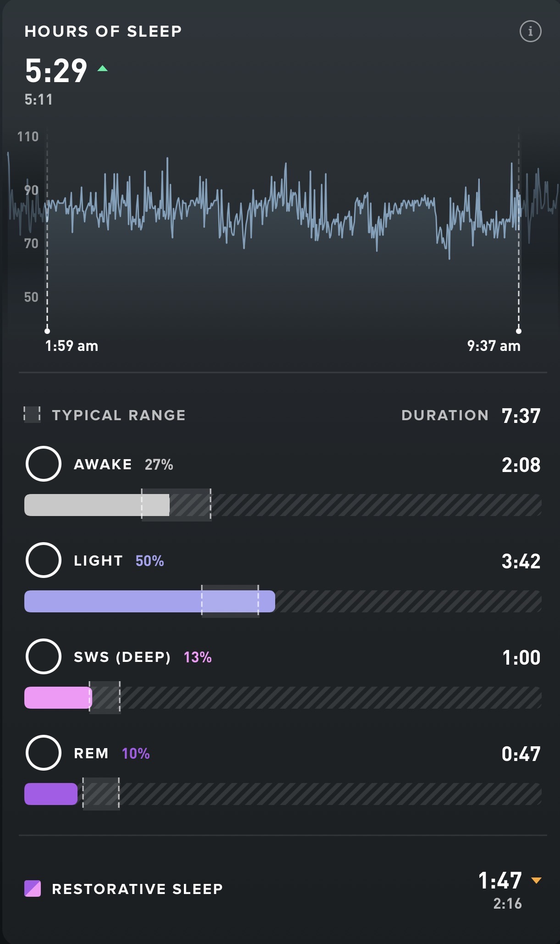Click the Typical Range label
The height and width of the screenshot is (944, 560).
[119, 415]
